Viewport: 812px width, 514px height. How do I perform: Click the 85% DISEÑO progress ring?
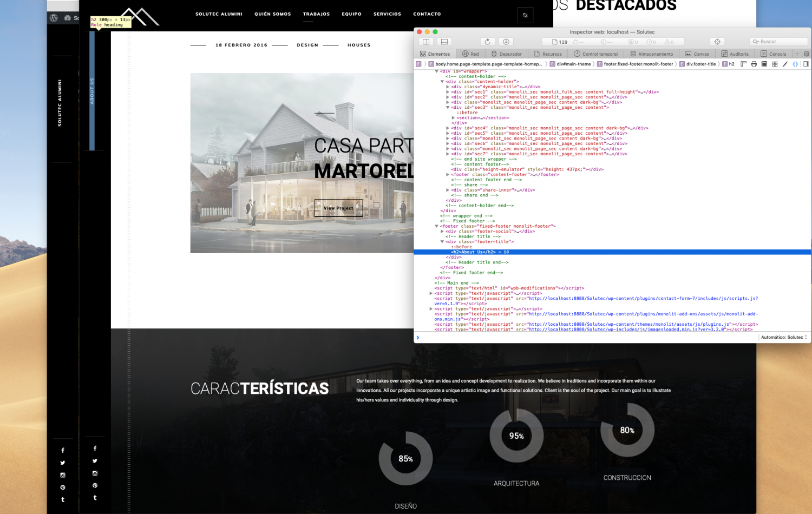click(405, 459)
